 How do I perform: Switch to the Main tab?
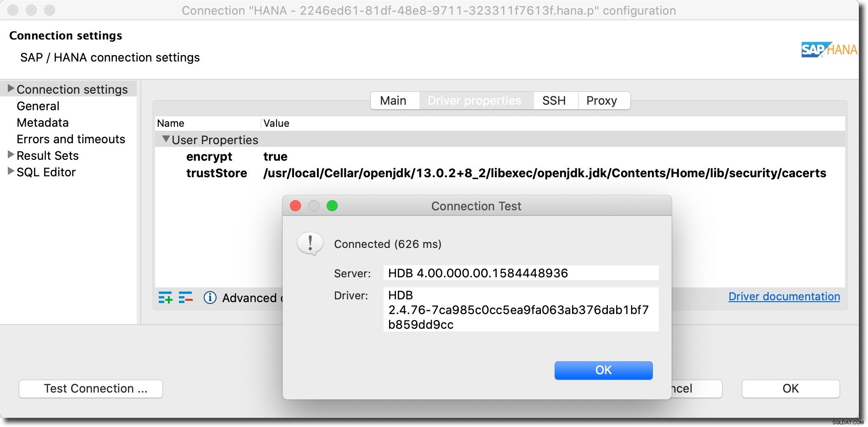(x=394, y=101)
